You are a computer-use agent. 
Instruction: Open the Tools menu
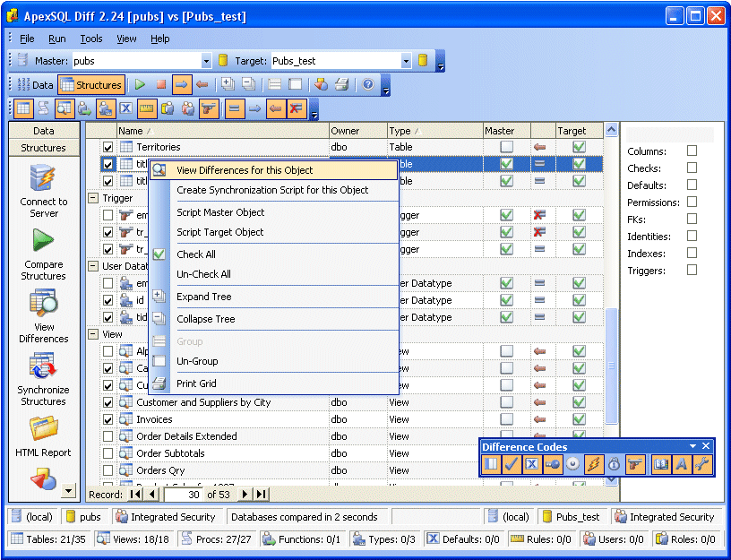pos(90,39)
